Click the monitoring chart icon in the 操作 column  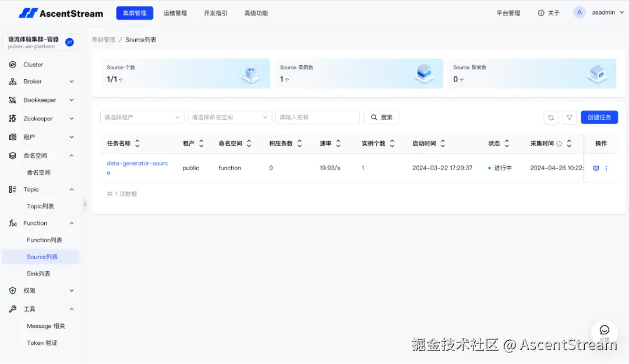(595, 168)
